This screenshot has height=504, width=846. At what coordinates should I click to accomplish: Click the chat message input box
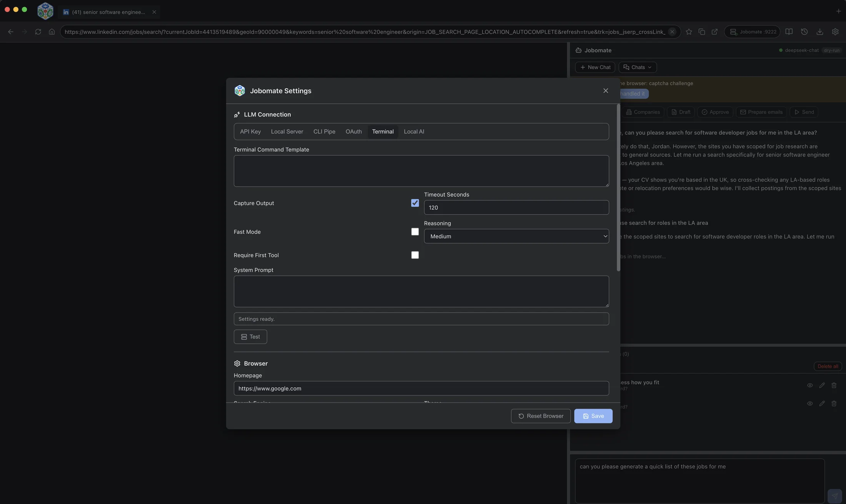click(700, 481)
